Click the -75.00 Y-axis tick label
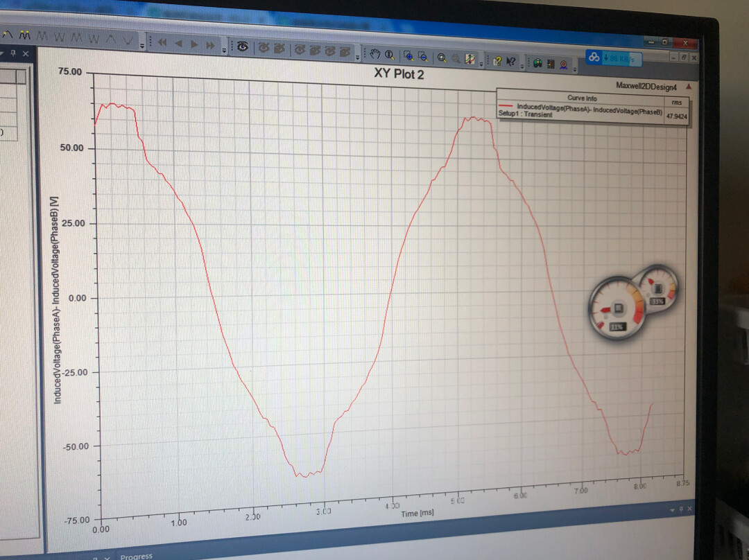Viewport: 749px width, 560px height. (77, 520)
